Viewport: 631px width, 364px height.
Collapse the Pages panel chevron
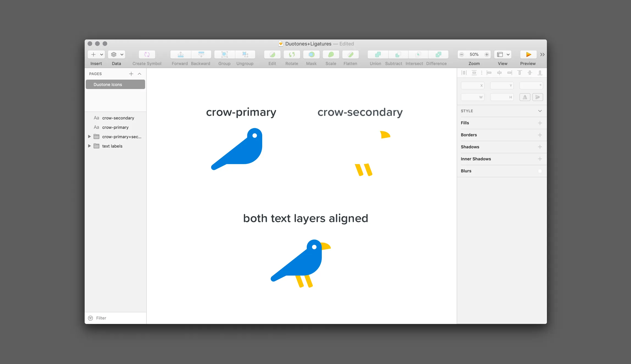coord(140,74)
